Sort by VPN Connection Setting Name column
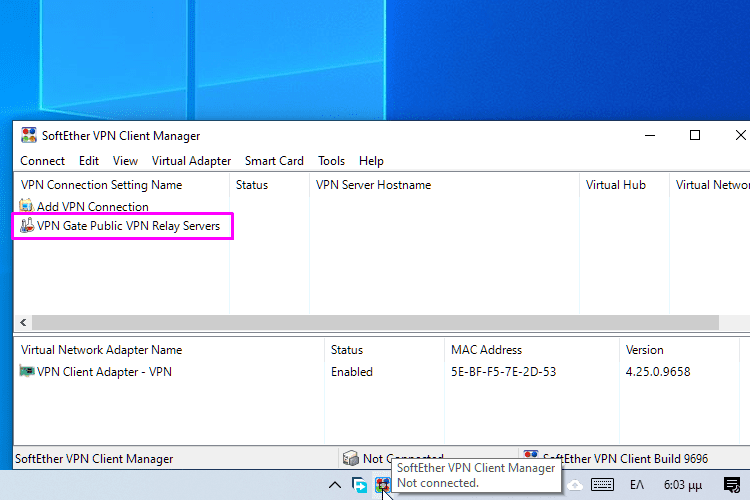 click(122, 185)
